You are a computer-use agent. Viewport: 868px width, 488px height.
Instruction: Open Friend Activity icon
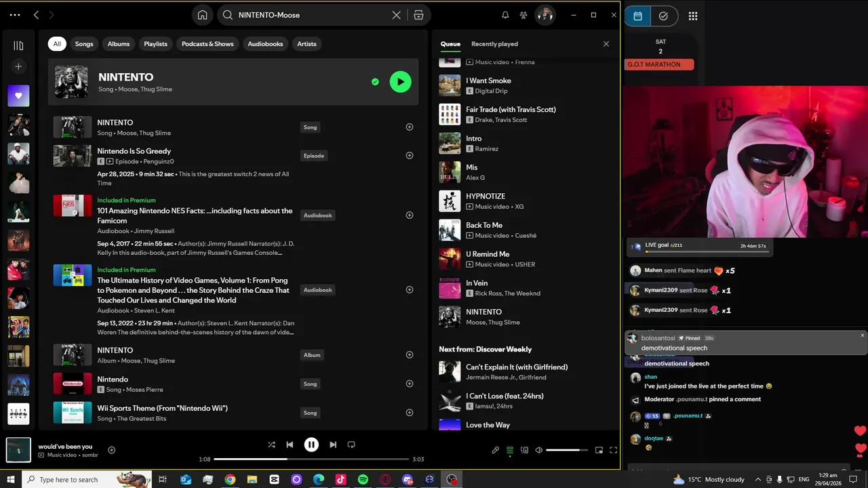[x=524, y=15]
